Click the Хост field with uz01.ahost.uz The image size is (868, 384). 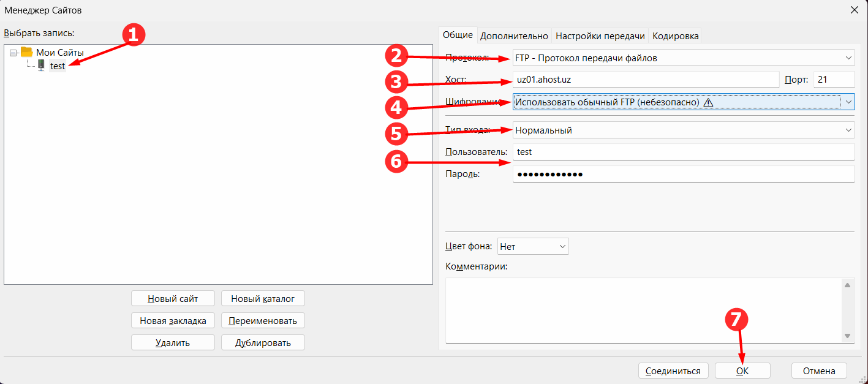click(646, 80)
